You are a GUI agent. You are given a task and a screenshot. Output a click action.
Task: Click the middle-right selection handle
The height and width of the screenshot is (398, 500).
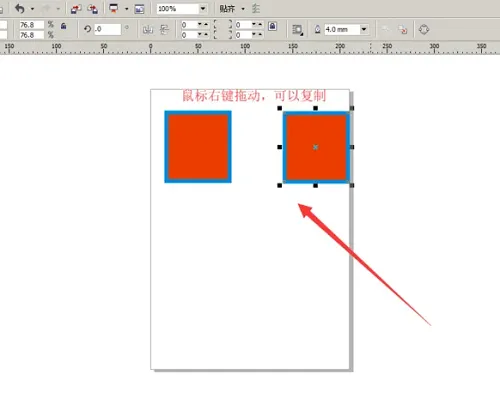click(x=352, y=147)
